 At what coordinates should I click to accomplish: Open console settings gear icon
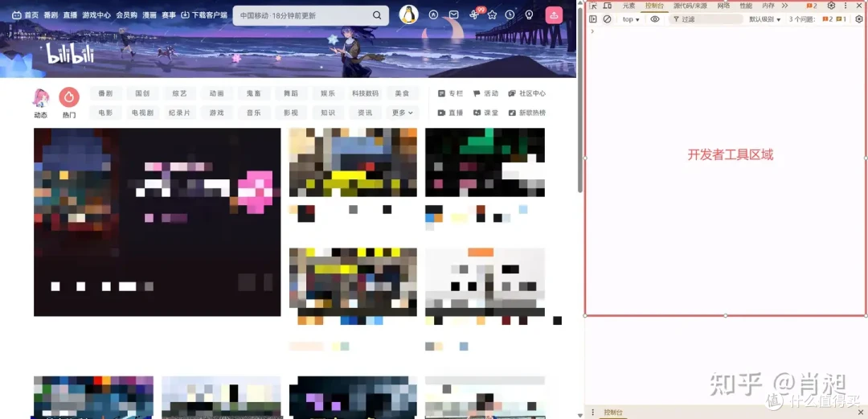click(859, 18)
